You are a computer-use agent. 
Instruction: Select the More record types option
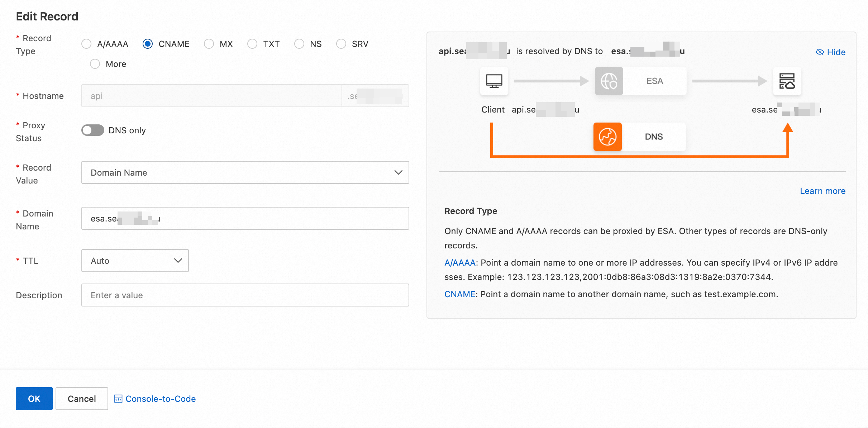point(95,64)
